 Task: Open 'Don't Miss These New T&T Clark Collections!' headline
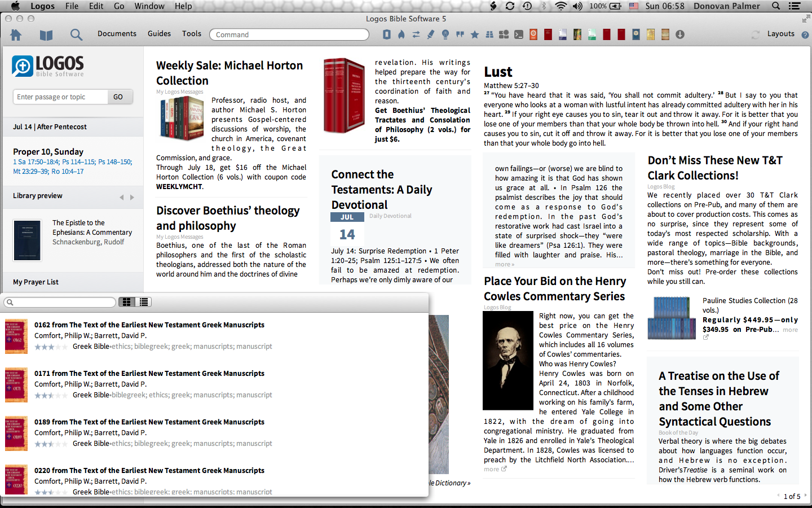(715, 168)
